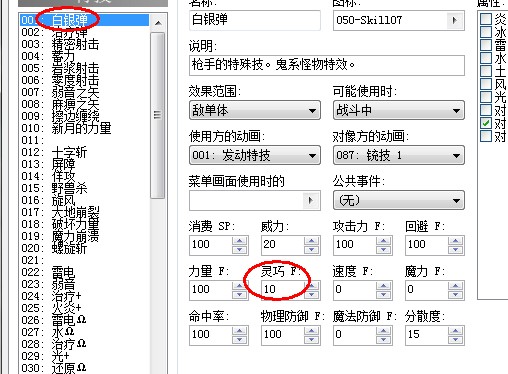The height and width of the screenshot is (374, 508).
Task: Select skill 015: 野兽杀 in list
Action: tap(84, 188)
